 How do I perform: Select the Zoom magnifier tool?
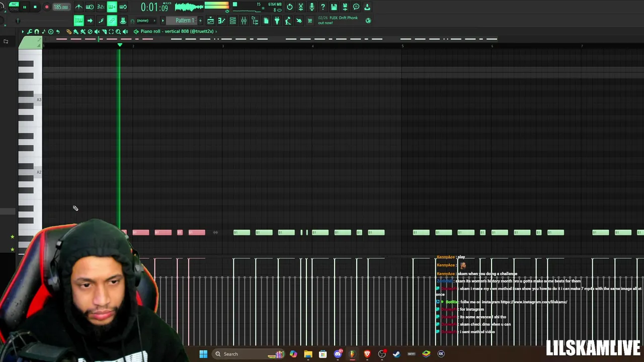(118, 32)
